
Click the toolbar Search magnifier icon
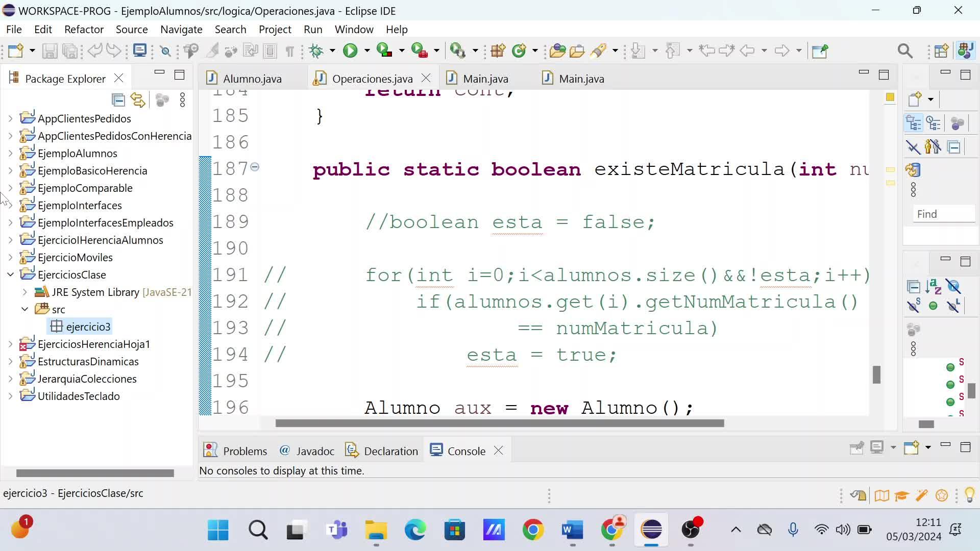pyautogui.click(x=904, y=51)
